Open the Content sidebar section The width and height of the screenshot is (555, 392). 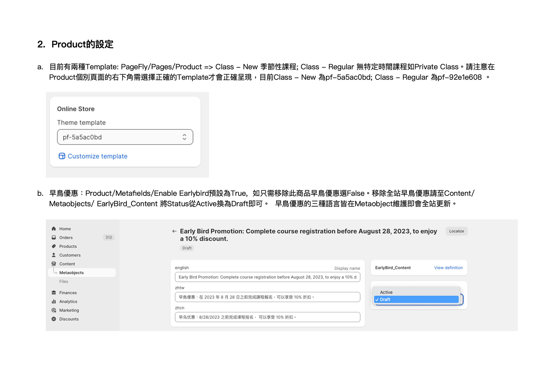(67, 264)
